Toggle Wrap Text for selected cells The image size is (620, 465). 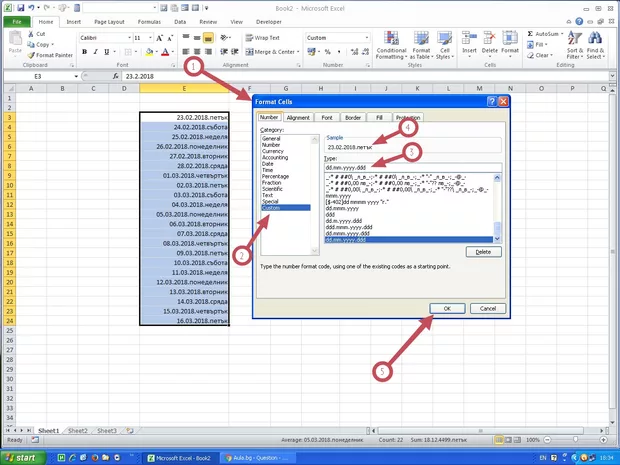(x=262, y=38)
